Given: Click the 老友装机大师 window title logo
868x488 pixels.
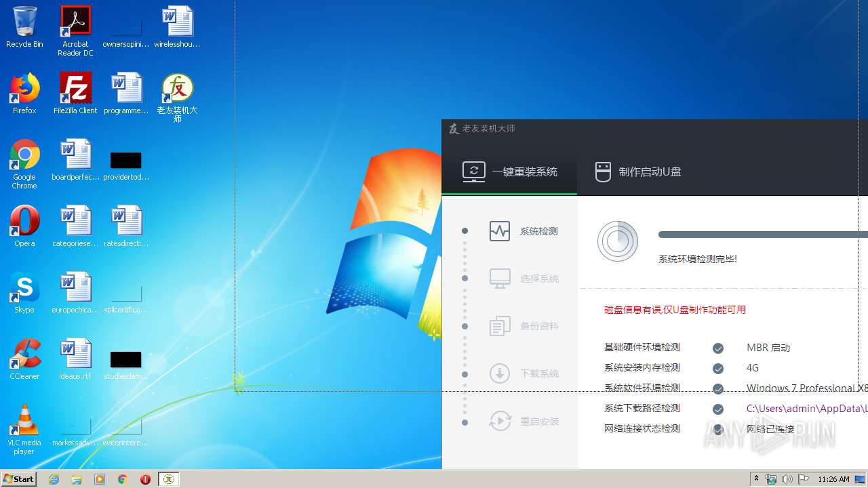Looking at the screenshot, I should [x=454, y=129].
